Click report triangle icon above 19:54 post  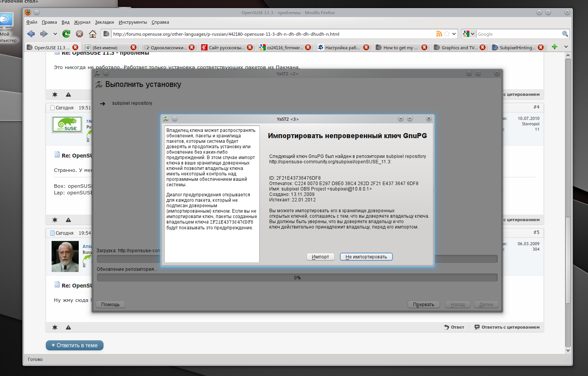click(68, 220)
